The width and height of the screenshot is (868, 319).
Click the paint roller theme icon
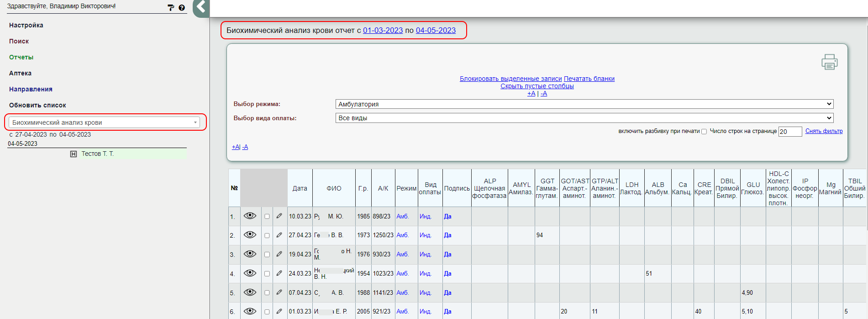click(x=171, y=8)
